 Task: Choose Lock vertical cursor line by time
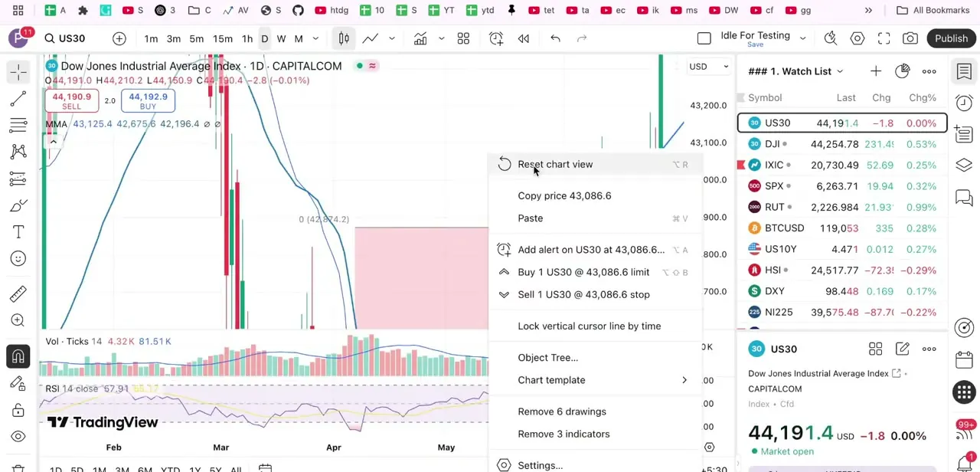click(596, 326)
